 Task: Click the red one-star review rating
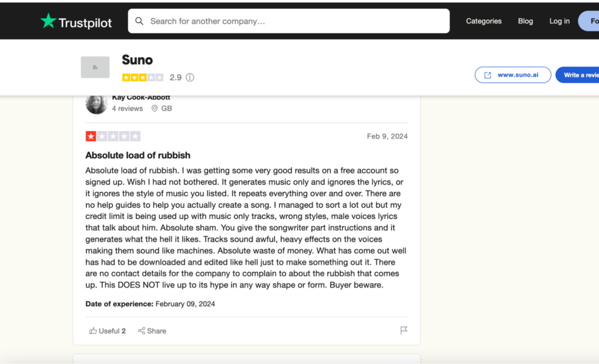coord(113,136)
